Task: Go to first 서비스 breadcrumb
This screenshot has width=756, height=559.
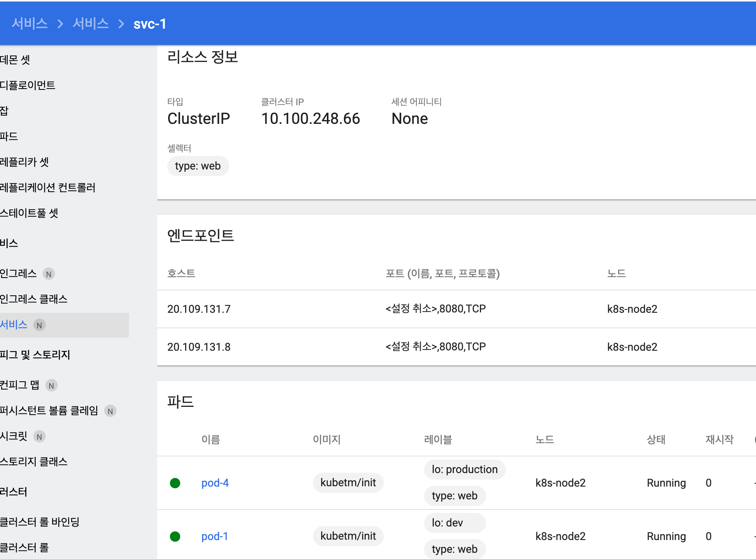Action: [30, 24]
